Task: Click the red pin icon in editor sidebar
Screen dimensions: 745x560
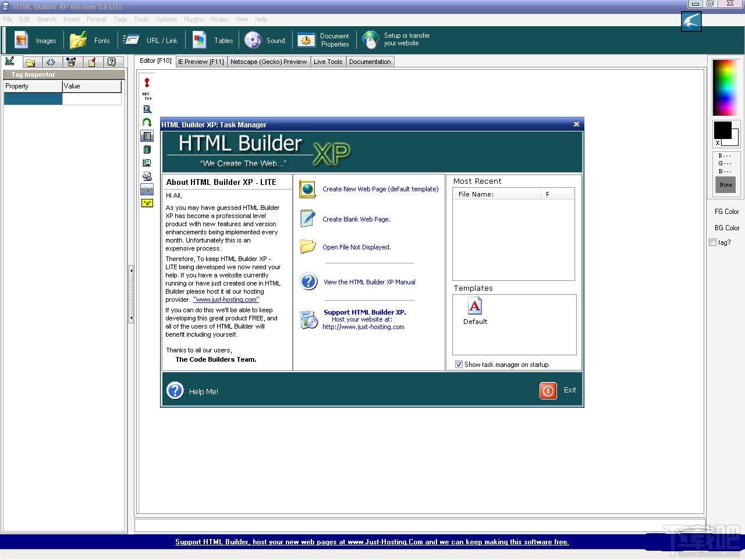Action: pyautogui.click(x=147, y=83)
